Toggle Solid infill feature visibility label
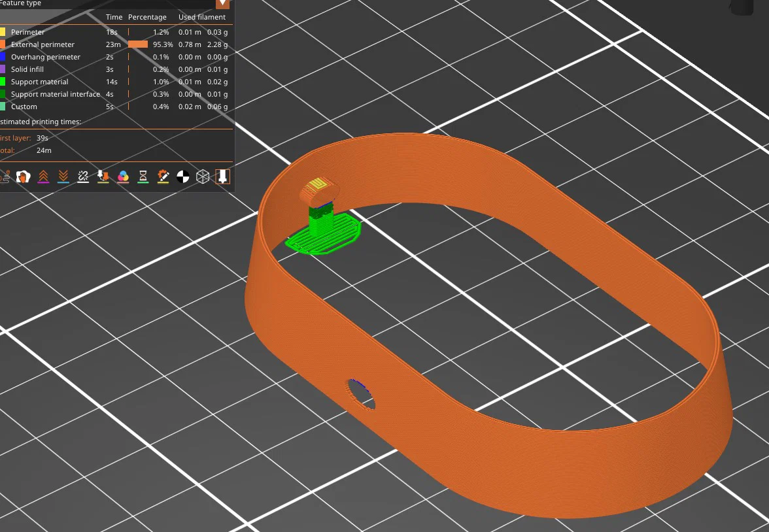The height and width of the screenshot is (532, 769). [27, 69]
